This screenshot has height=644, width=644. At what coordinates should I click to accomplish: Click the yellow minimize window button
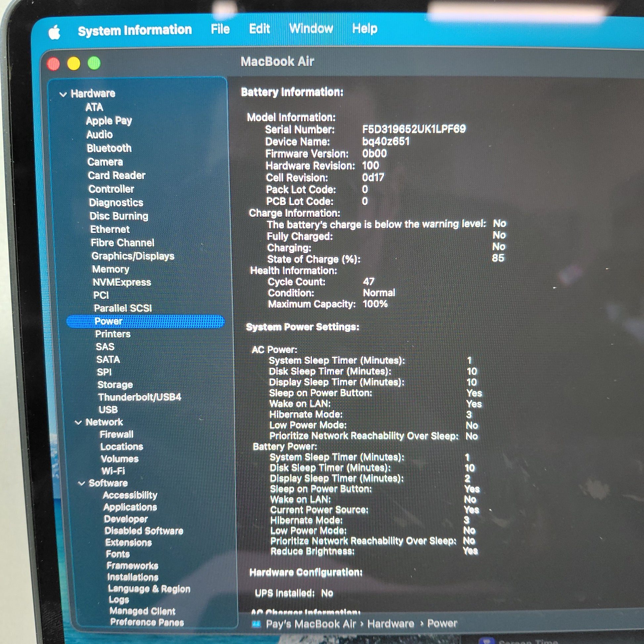click(x=74, y=63)
